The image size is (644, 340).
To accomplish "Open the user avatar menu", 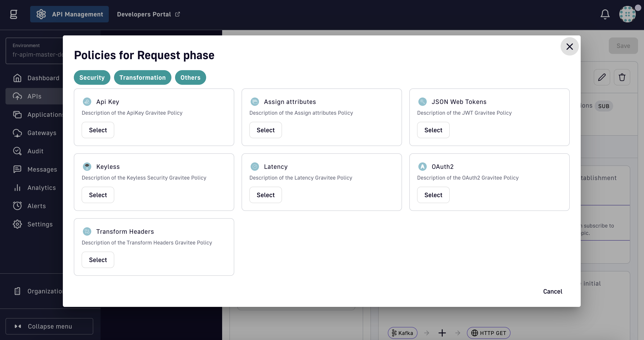I will (627, 14).
